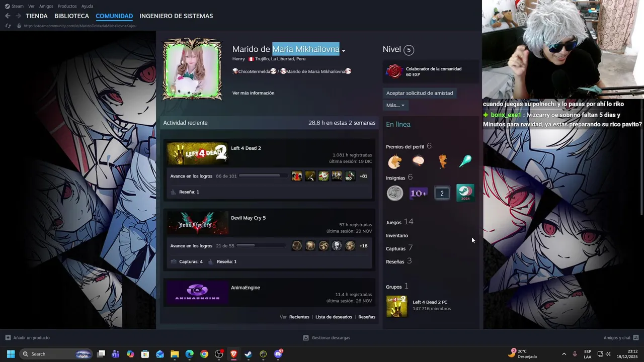The image size is (644, 362).
Task: Open the badge showing number 2
Action: [442, 193]
